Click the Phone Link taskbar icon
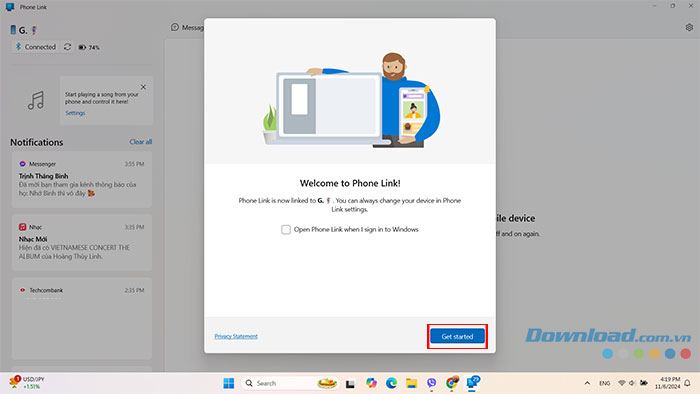Viewport: 700px width, 394px height. pos(472,383)
